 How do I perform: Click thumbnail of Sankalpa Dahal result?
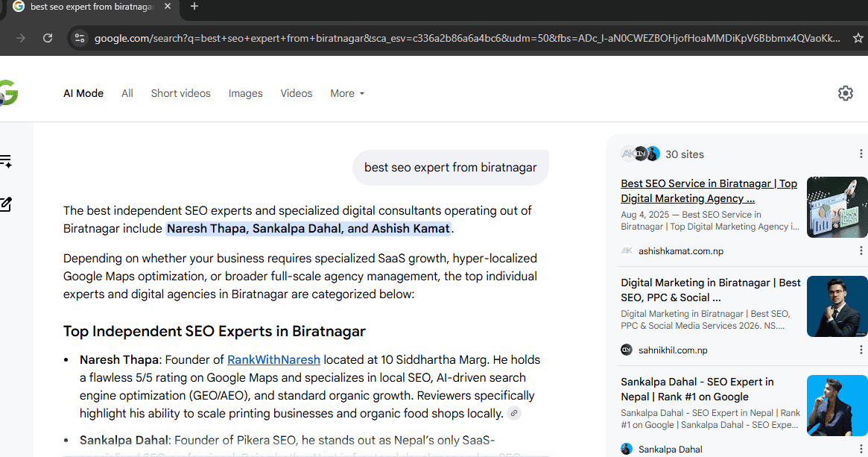(837, 406)
